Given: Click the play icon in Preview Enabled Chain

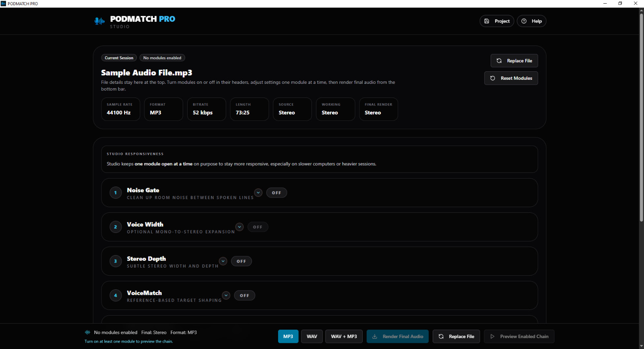Looking at the screenshot, I should [492, 337].
